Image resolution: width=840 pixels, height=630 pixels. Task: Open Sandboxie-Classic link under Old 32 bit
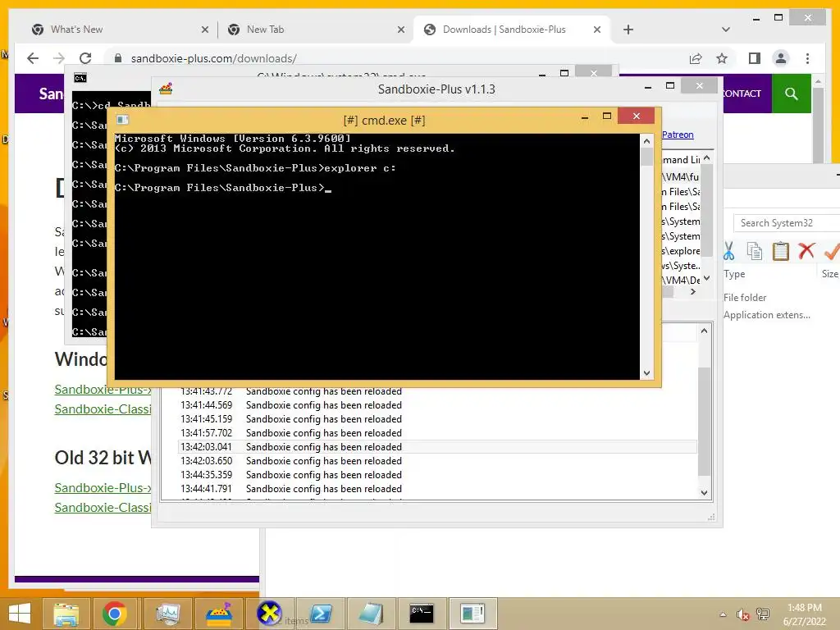click(x=103, y=507)
